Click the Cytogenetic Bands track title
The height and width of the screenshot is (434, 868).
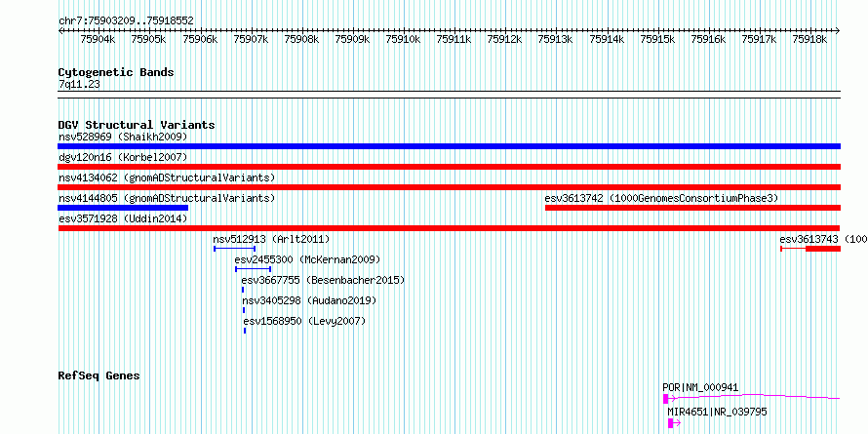click(116, 72)
